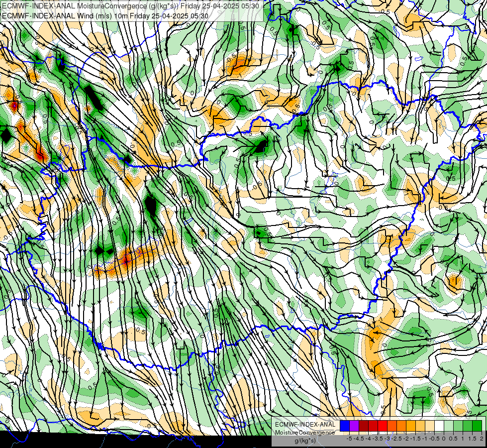Select MoistureConvergence label in the legend box
Screen dimensions: 487x448
[305, 433]
